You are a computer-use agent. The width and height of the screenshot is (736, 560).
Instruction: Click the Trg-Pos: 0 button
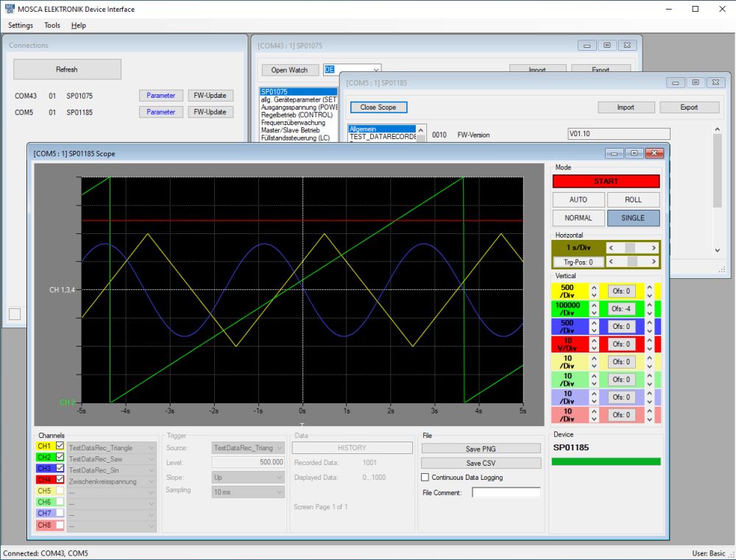coord(578,262)
